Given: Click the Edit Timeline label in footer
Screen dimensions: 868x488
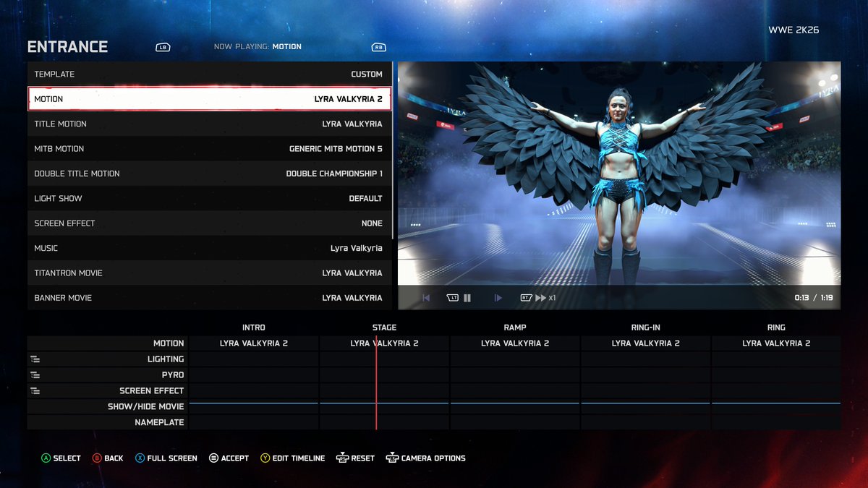Looking at the screenshot, I should coord(299,458).
